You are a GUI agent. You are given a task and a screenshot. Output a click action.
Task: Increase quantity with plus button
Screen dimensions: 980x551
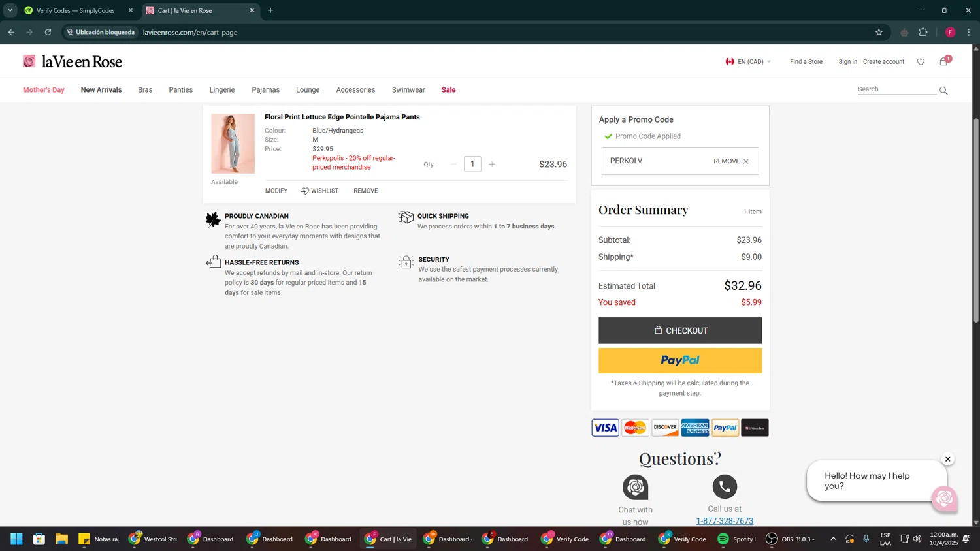[x=492, y=165]
